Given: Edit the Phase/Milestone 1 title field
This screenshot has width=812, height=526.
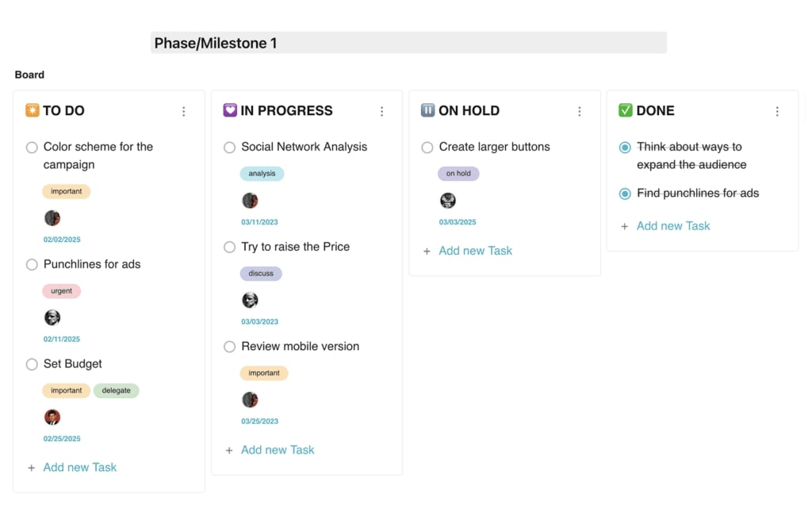Looking at the screenshot, I should point(408,43).
